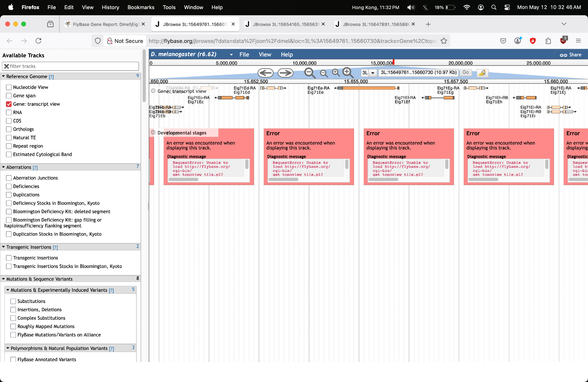Click the Go button
Screen dimensions: 588x382
click(465, 72)
